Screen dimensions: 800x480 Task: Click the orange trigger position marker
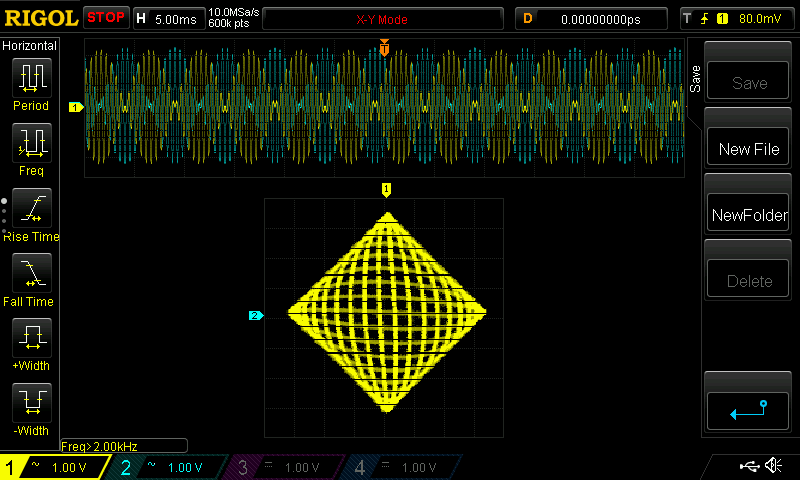[x=384, y=47]
